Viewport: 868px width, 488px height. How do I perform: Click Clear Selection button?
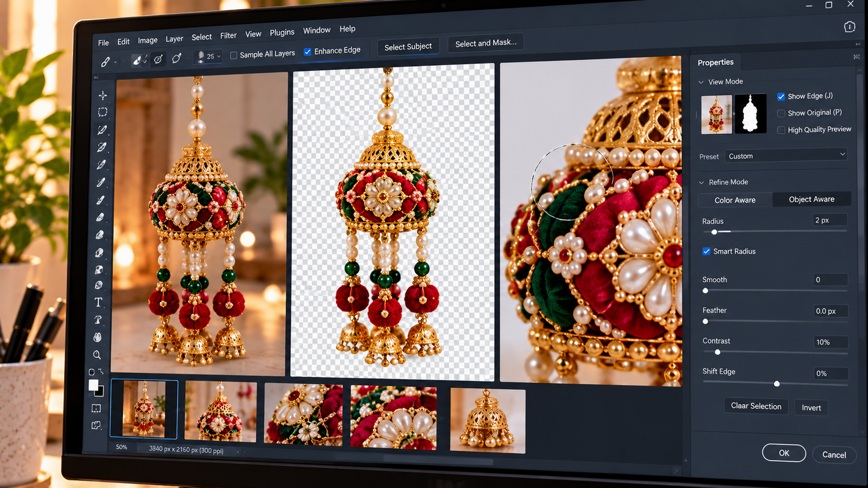756,406
